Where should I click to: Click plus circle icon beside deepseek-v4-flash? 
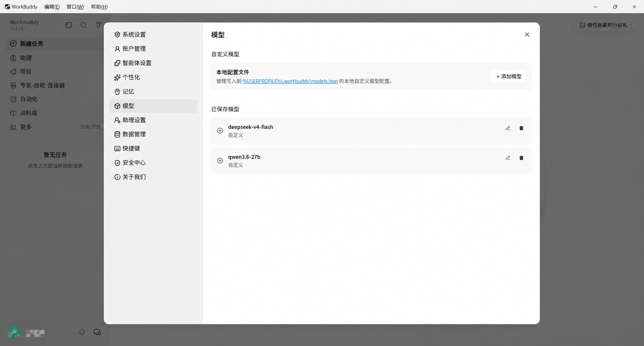tap(220, 131)
